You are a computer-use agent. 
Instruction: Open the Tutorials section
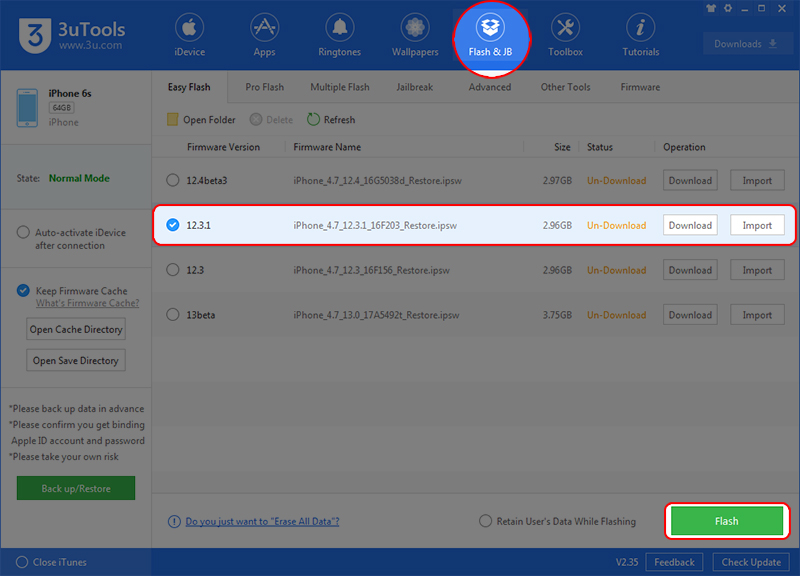click(641, 35)
